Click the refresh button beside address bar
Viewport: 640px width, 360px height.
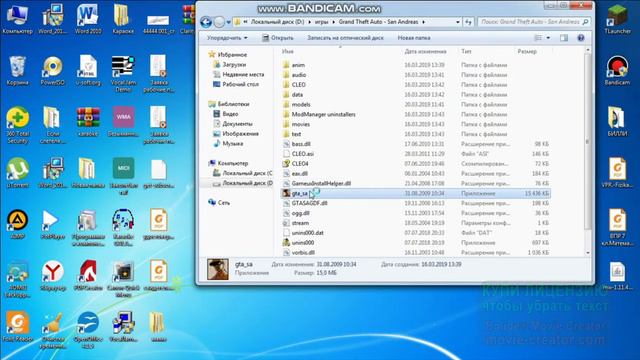[468, 22]
